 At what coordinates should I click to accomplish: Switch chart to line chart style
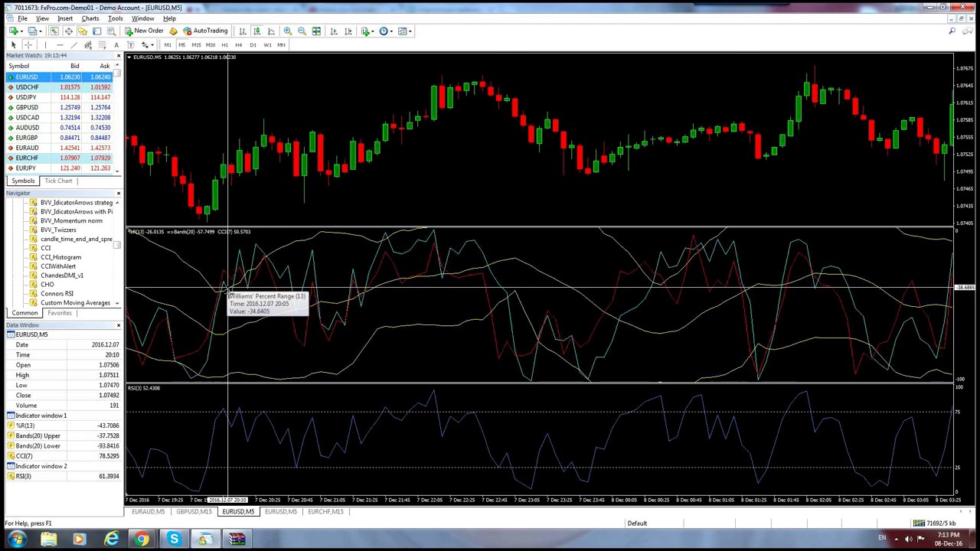(x=271, y=31)
